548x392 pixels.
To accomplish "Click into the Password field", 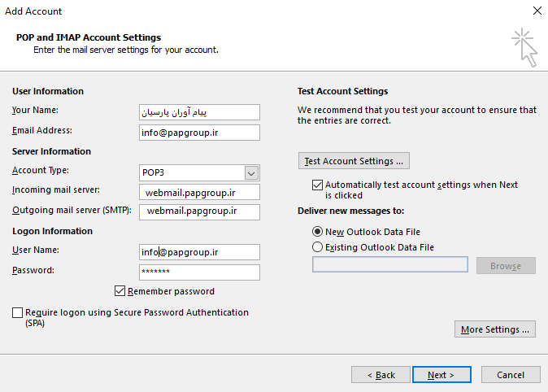I will click(199, 272).
